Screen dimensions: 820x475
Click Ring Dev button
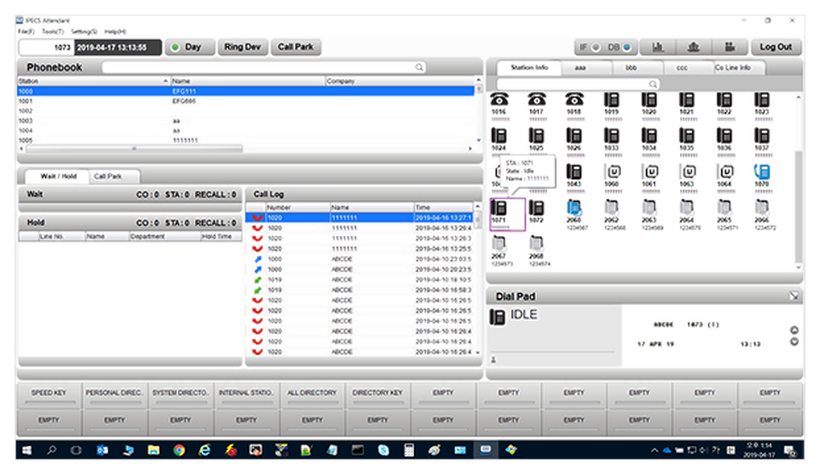[243, 47]
